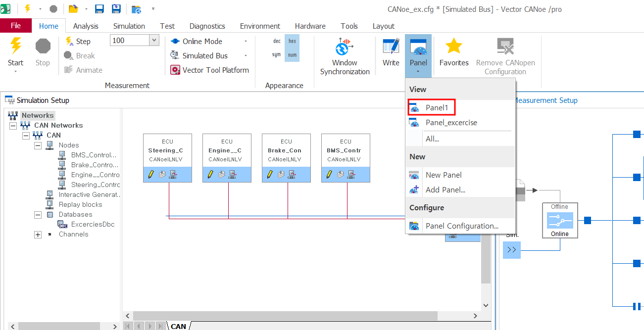The height and width of the screenshot is (330, 644).
Task: Toggle the Offline/Online switch block
Action: (560, 220)
